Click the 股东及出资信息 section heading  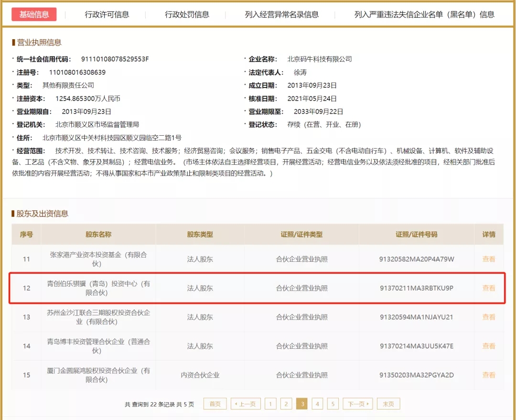point(42,214)
